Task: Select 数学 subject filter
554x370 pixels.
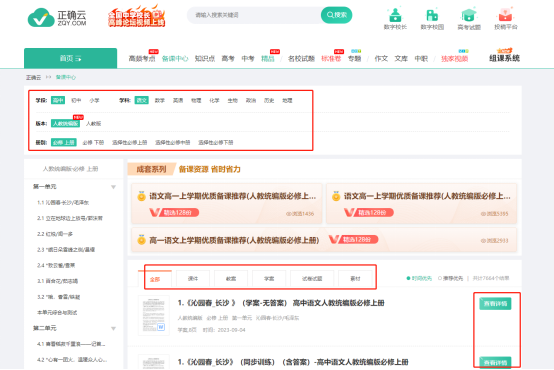Action: (x=160, y=100)
